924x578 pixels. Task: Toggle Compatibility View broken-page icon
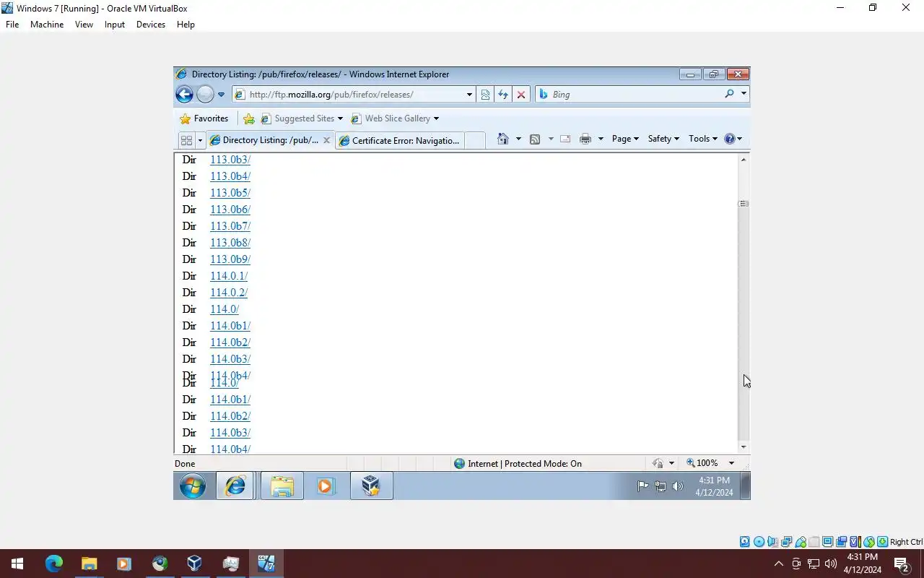[485, 95]
